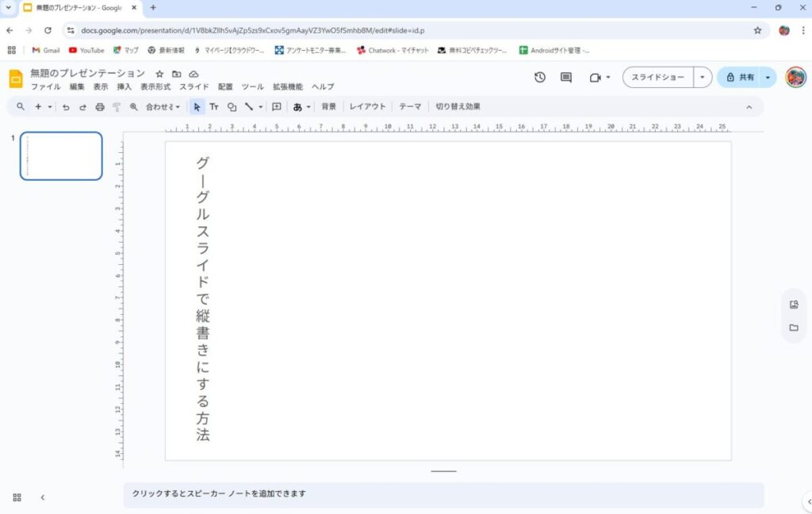
Task: Open the スライドショー options dropdown arrow
Action: point(703,77)
